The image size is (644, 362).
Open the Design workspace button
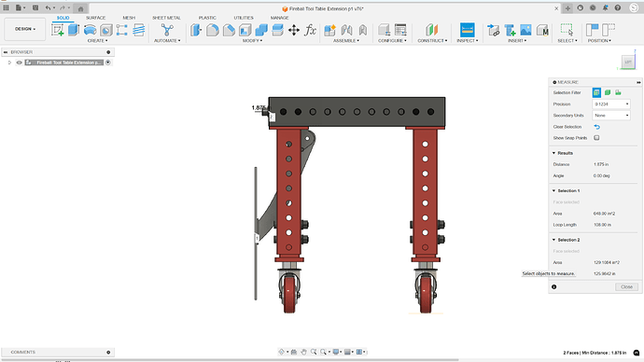pos(25,29)
